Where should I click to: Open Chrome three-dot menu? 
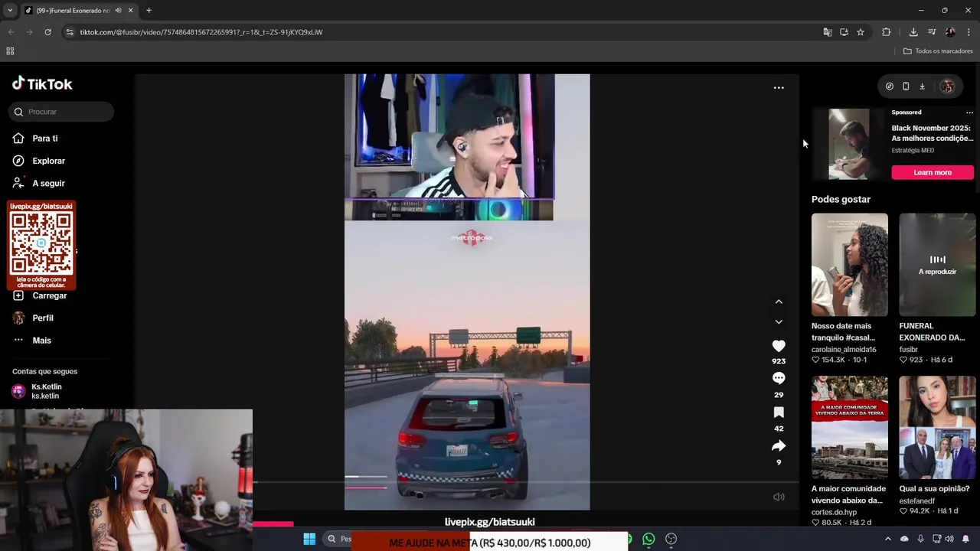tap(969, 32)
